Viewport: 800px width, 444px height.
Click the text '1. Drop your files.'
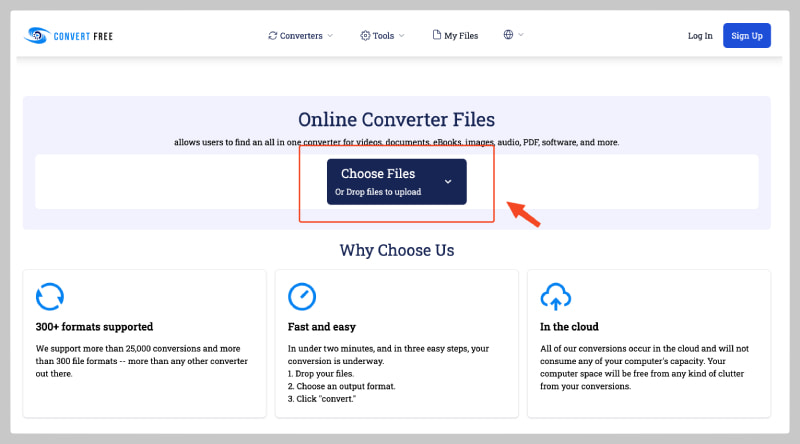click(321, 374)
